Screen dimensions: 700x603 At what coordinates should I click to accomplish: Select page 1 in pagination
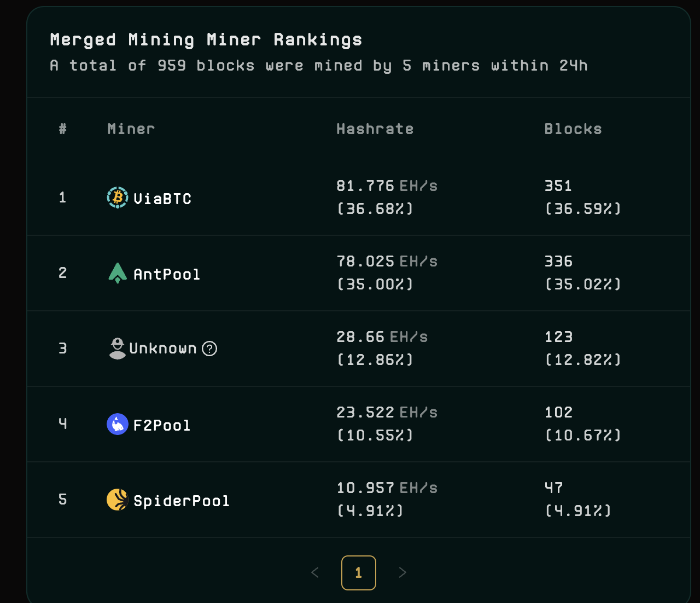(x=359, y=572)
